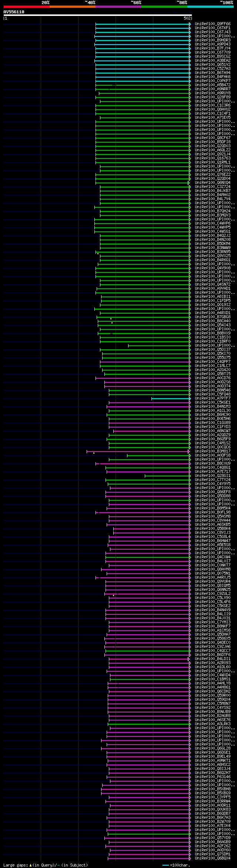Click hit label UniRef100_Q8AVU2
This screenshot has height=868, width=237.
coord(213,110)
